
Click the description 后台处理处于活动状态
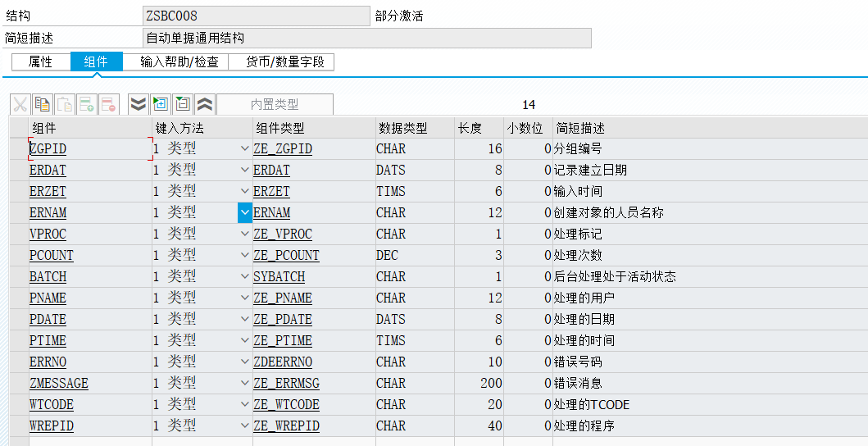click(615, 276)
